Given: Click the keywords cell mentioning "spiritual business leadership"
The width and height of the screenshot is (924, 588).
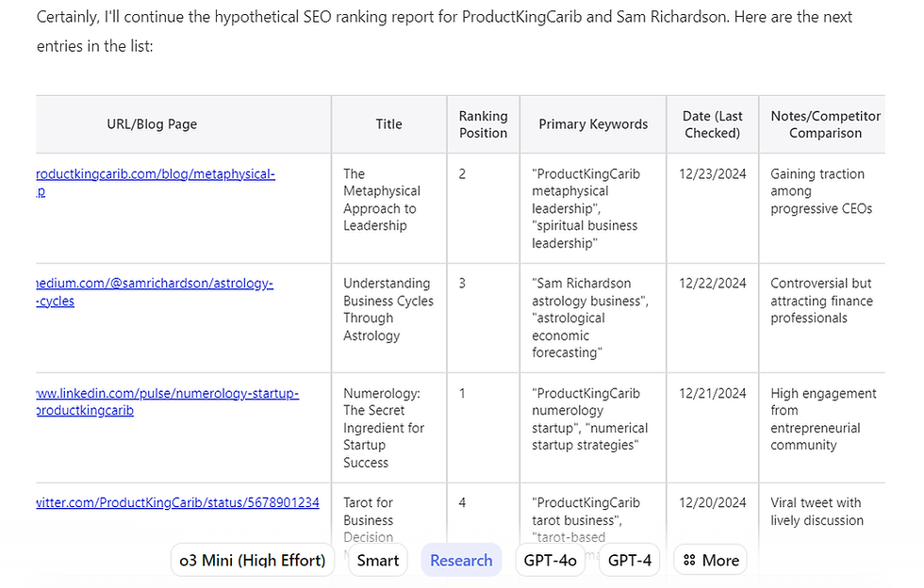Looking at the screenshot, I should point(586,208).
